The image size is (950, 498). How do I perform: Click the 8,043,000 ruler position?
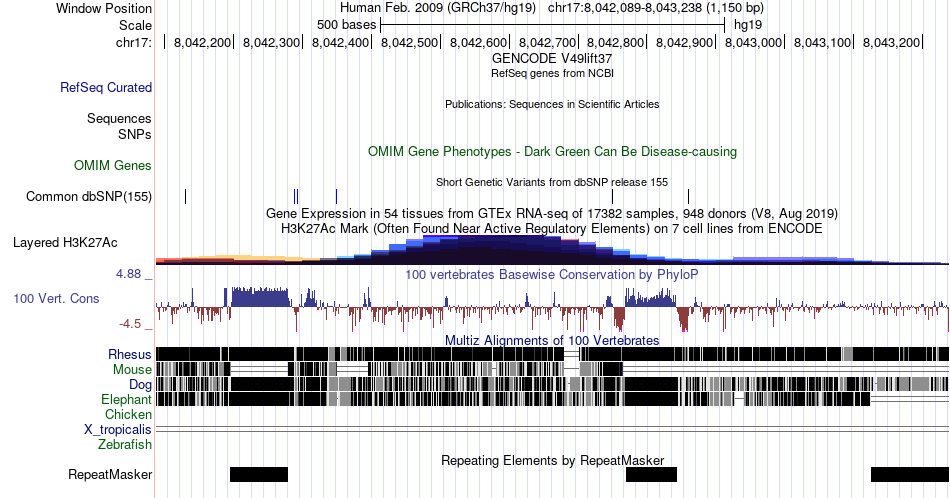(x=754, y=42)
